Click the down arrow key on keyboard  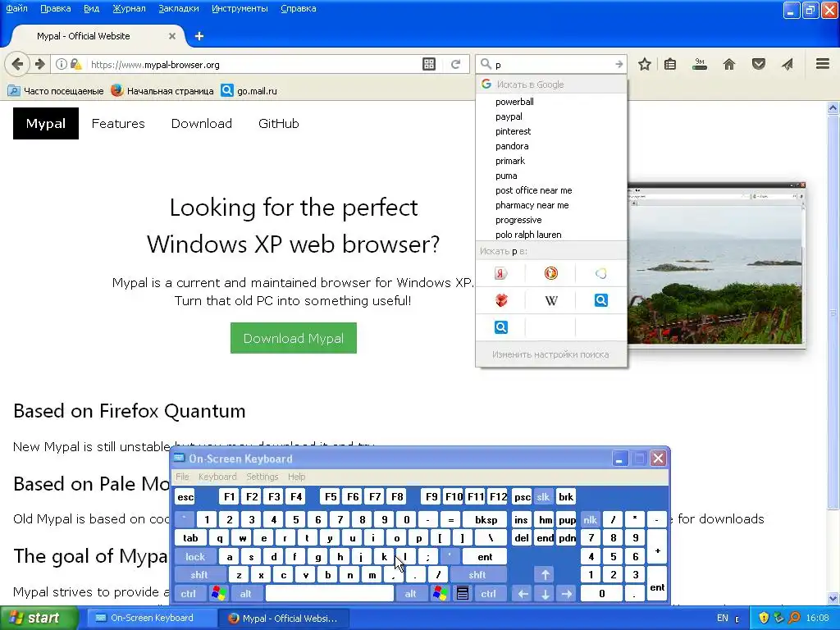pyautogui.click(x=546, y=594)
